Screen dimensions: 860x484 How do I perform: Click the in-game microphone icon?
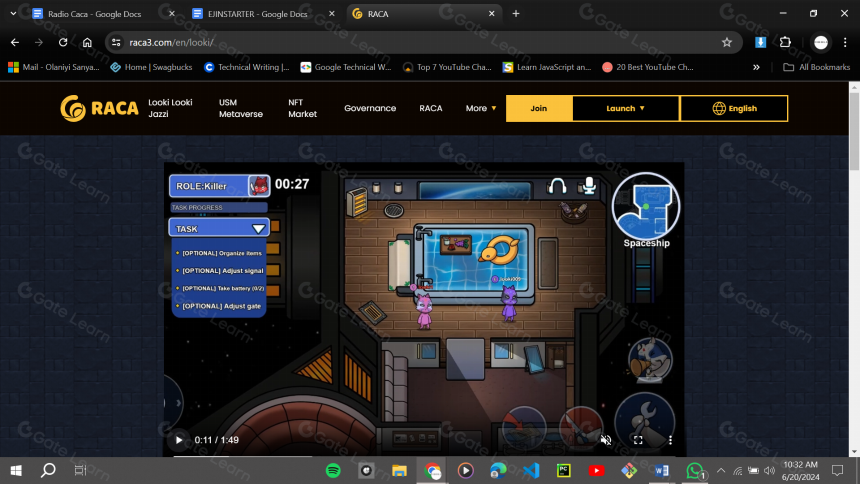coord(589,186)
